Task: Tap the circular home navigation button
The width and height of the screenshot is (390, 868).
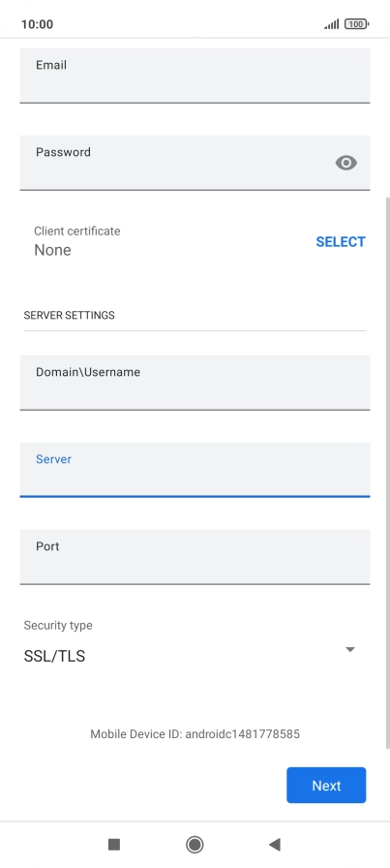Action: click(x=195, y=844)
